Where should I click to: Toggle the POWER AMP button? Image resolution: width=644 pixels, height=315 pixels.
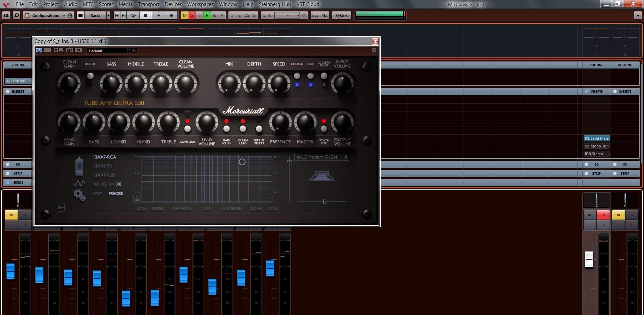tap(324, 129)
